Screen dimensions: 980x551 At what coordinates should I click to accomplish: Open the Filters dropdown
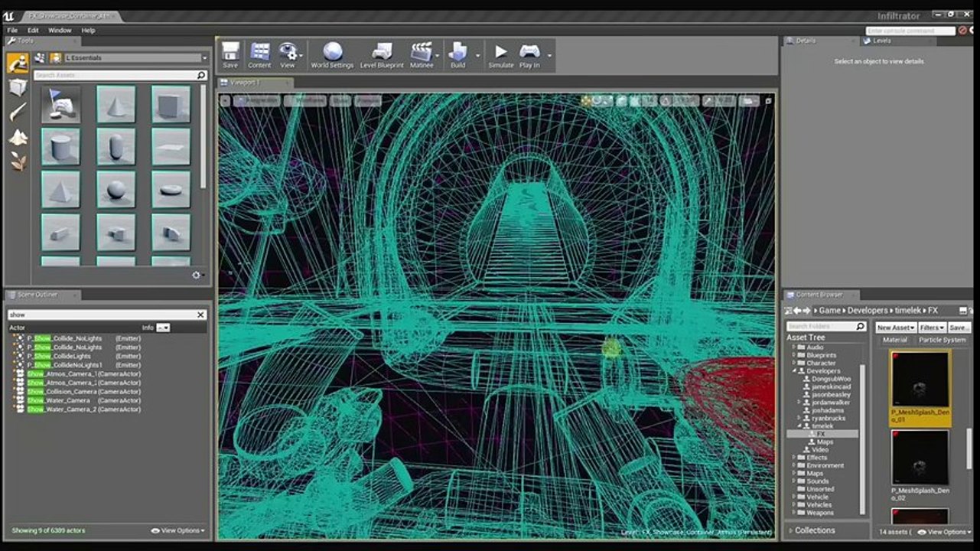click(931, 328)
